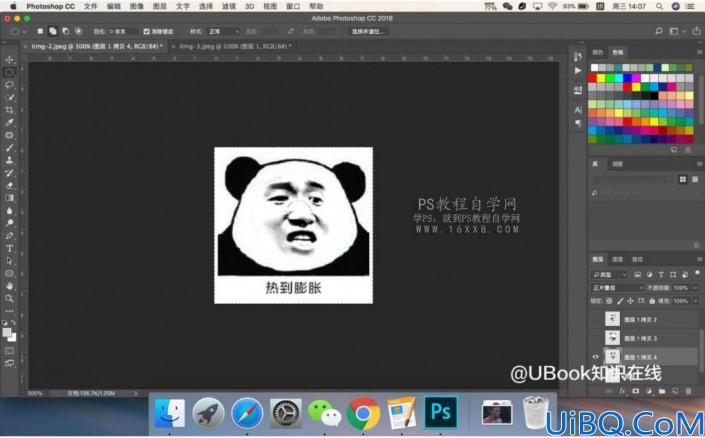Screen dimensions: 705x438
Task: Select the Horizontal Type tool
Action: coord(9,248)
